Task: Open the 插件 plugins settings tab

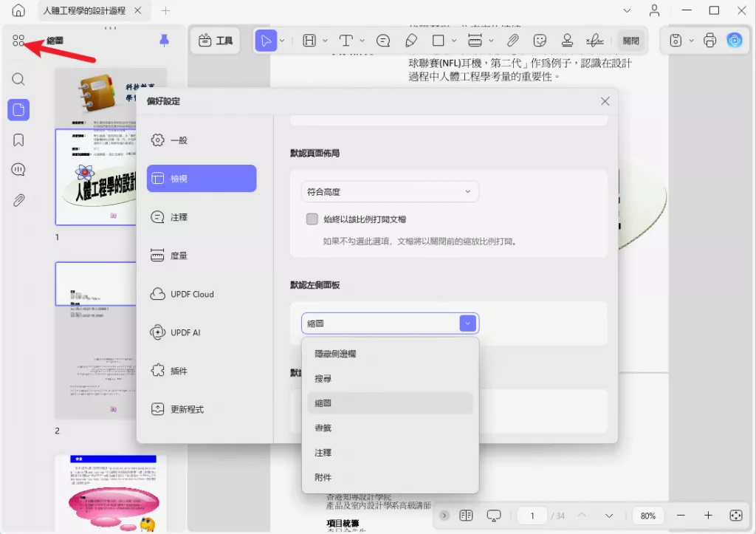Action: (x=202, y=371)
